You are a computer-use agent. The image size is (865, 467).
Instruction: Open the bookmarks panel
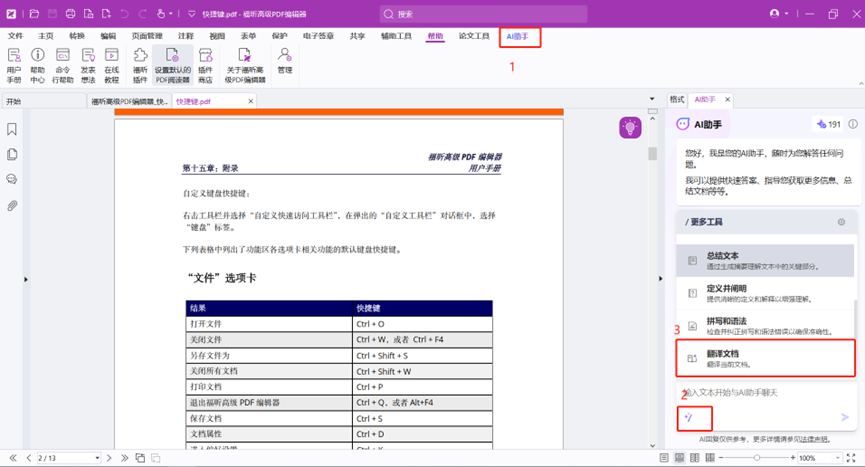[12, 129]
